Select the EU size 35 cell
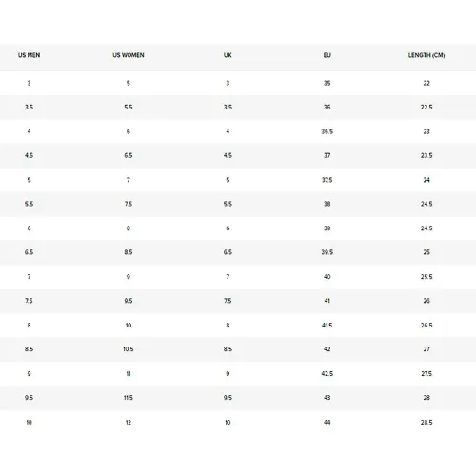This screenshot has width=476, height=476. click(327, 83)
